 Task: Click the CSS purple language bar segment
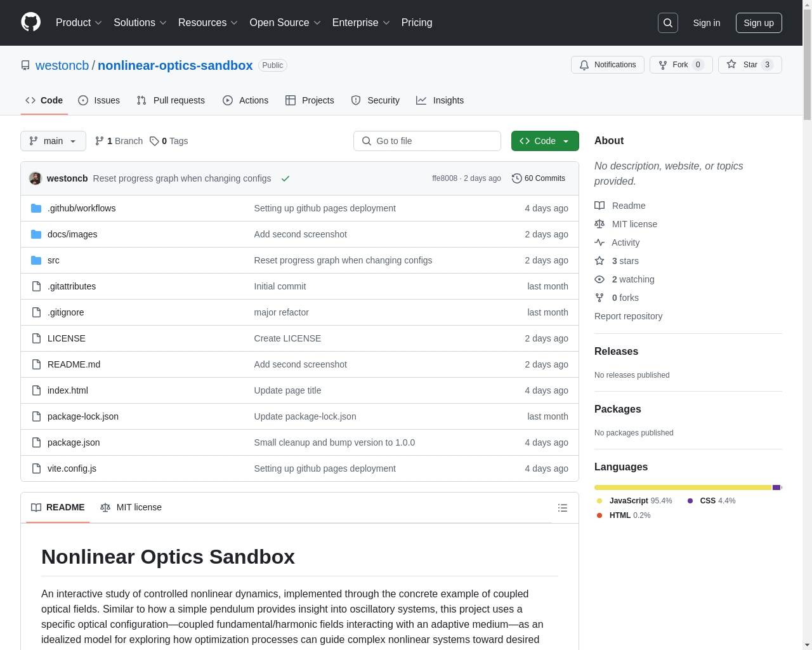776,487
